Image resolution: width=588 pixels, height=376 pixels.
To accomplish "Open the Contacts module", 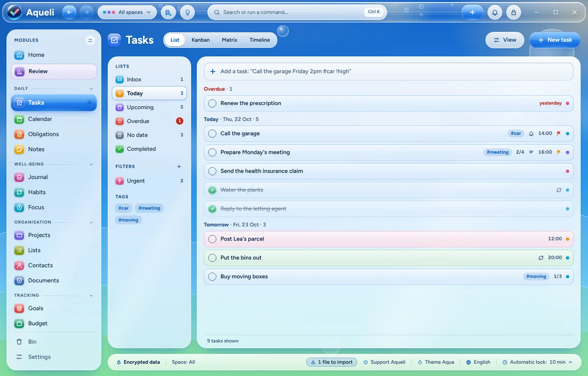I will 54,266.
